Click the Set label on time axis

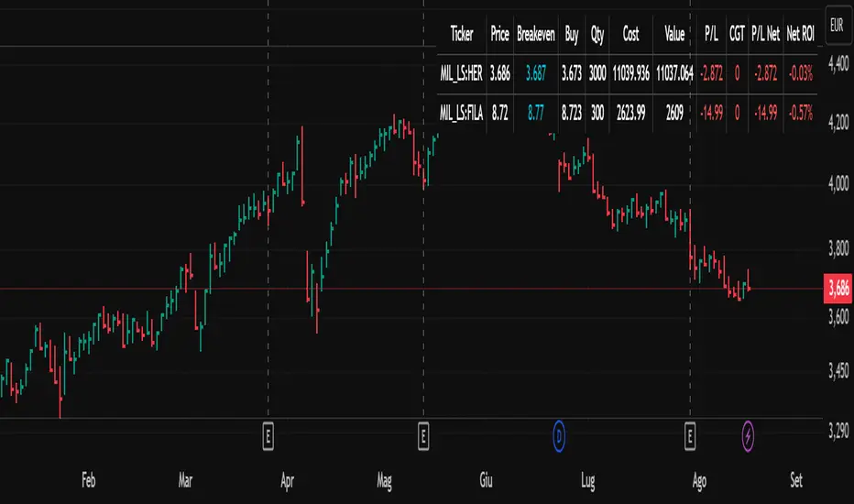pyautogui.click(x=796, y=480)
